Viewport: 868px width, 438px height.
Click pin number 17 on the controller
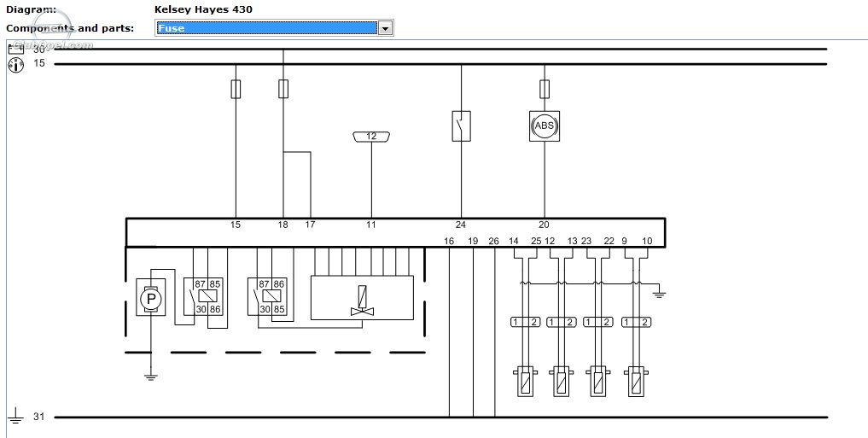(x=310, y=225)
